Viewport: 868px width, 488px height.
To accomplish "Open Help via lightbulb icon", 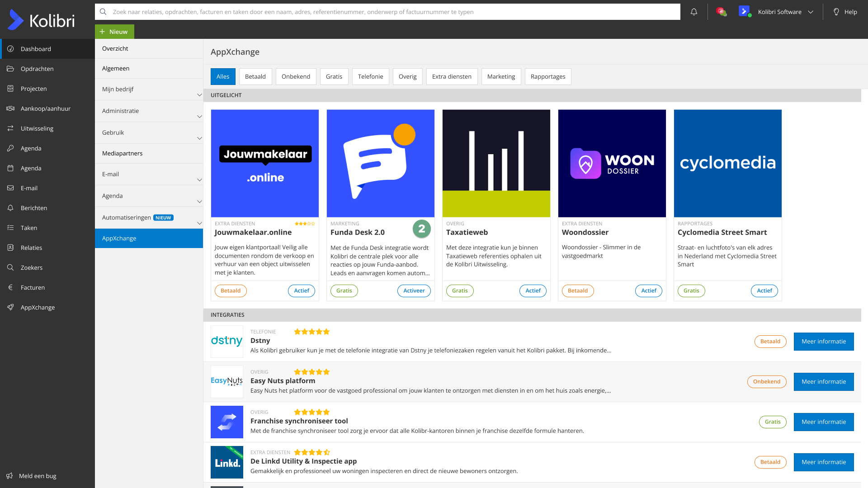I will [836, 12].
